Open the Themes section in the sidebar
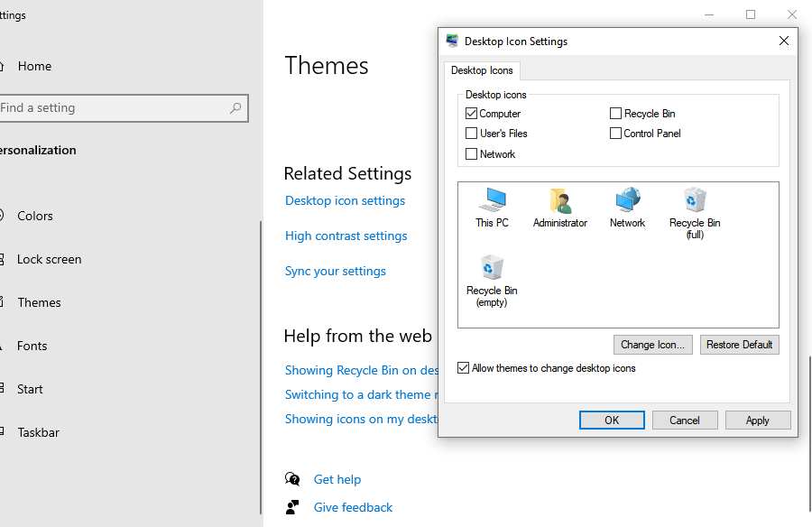 [38, 302]
